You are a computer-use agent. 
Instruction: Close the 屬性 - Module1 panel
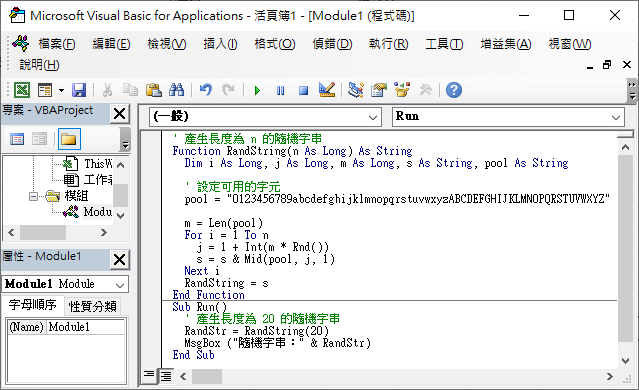[x=119, y=259]
